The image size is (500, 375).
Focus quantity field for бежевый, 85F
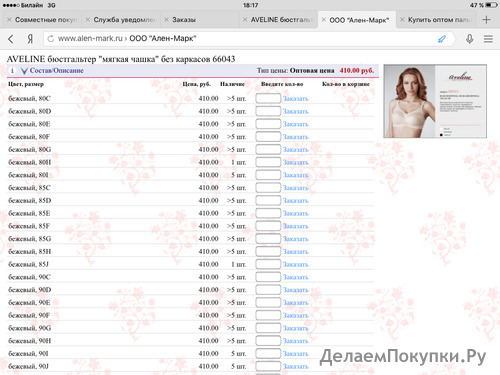point(268,226)
